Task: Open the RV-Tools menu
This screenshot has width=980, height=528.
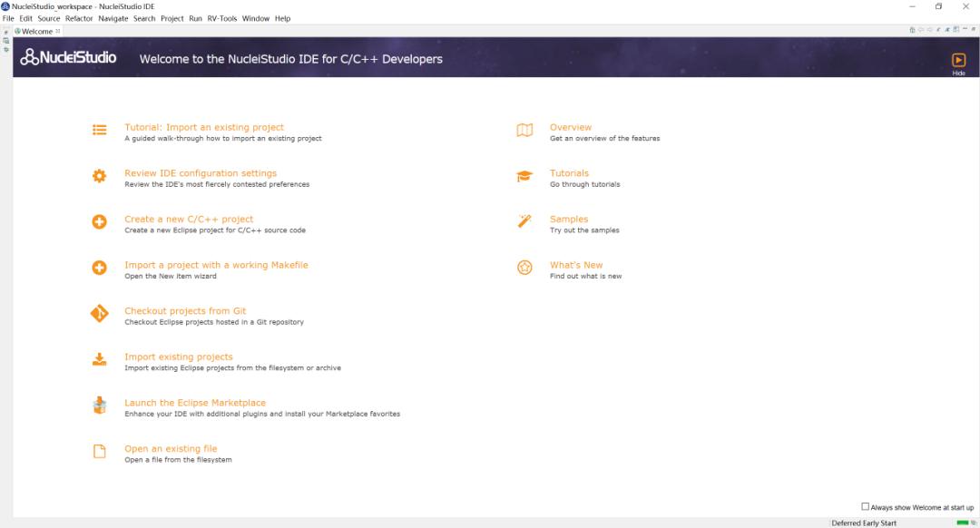Action: click(222, 19)
